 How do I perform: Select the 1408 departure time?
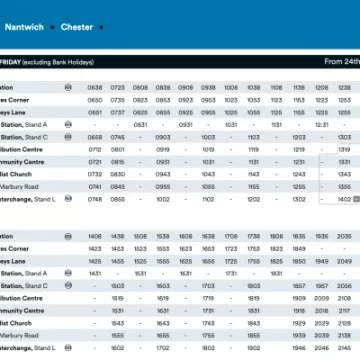tap(95, 236)
